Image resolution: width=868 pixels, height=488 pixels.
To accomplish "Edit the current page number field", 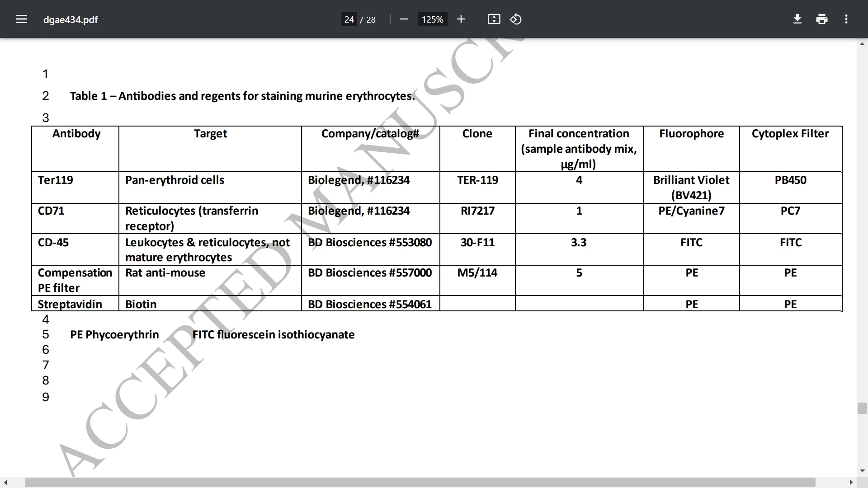I will click(x=349, y=19).
